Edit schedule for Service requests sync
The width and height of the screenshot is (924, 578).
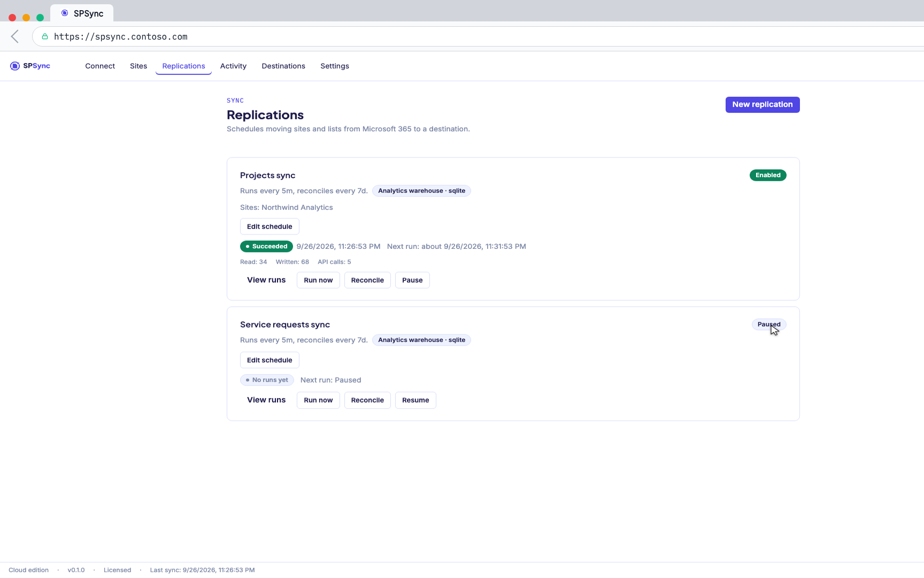(x=269, y=360)
